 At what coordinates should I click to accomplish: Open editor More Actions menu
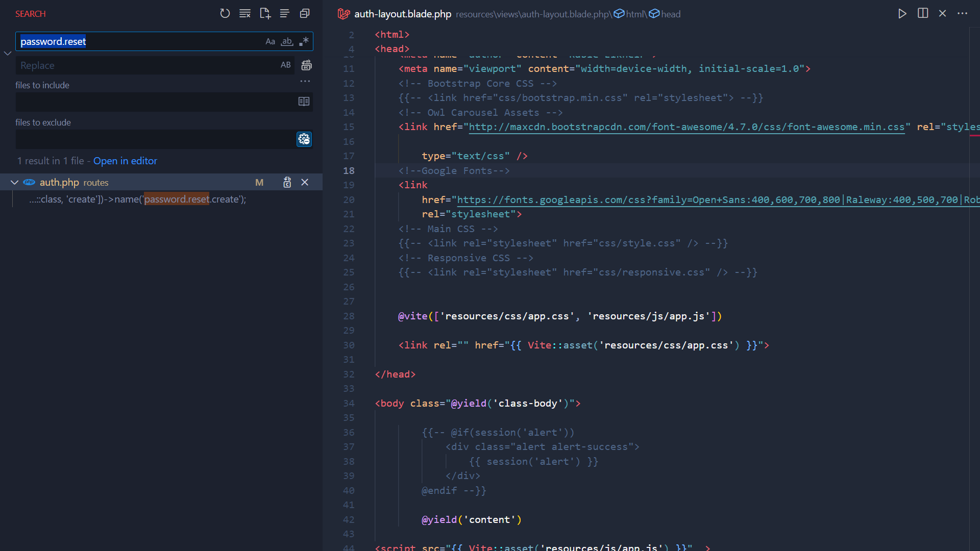coord(963,14)
